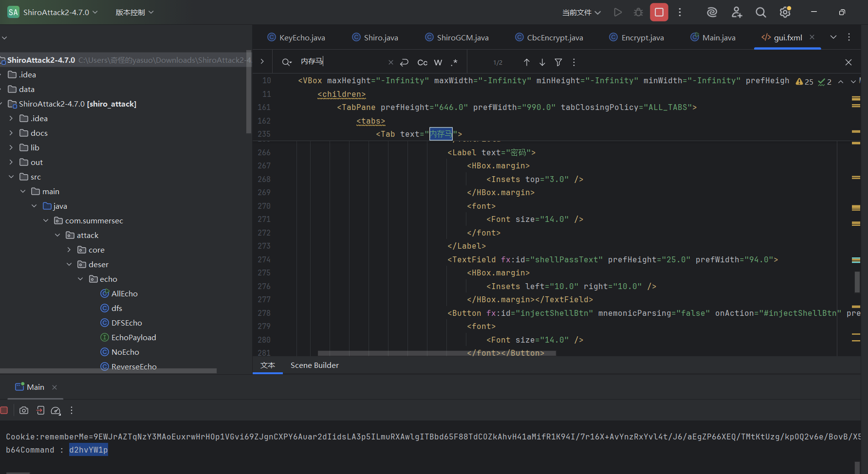
Task: Open Search Everywhere magnifier icon
Action: point(760,13)
